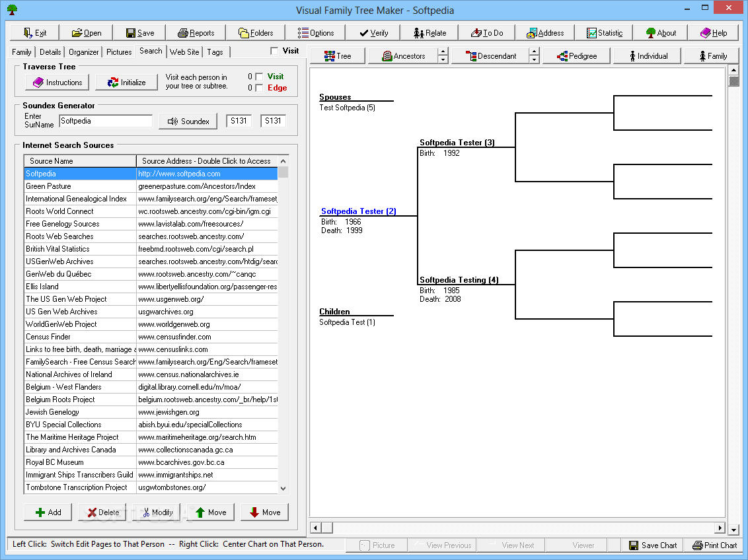Image resolution: width=748 pixels, height=560 pixels.
Task: Increase Ancestors generations spinner up arrow
Action: click(443, 52)
